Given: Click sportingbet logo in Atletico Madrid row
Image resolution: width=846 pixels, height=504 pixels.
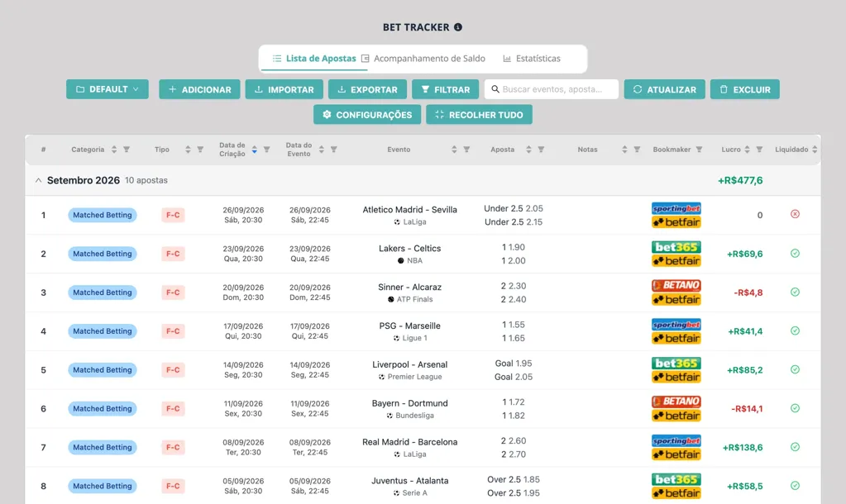Looking at the screenshot, I should click(676, 208).
